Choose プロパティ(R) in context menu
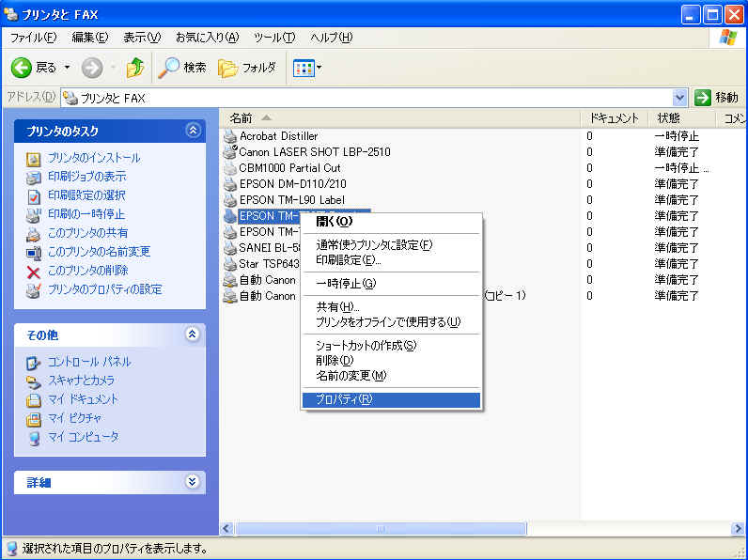This screenshot has height=560, width=748. coord(391,400)
